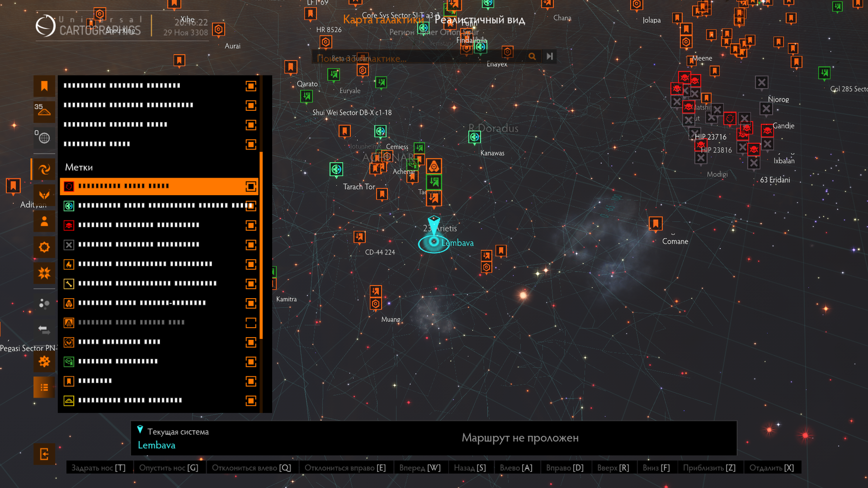868x488 pixels.
Task: Toggle checkbox on highlighted orange marker row
Action: [x=251, y=186]
